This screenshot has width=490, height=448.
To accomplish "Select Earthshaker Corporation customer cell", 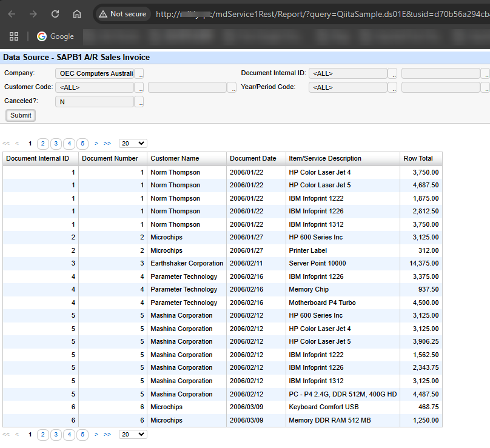I will point(187,263).
